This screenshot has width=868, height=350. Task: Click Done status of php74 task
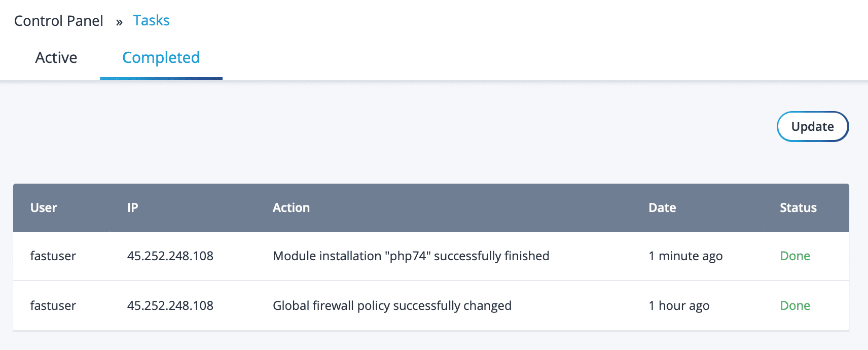click(795, 256)
